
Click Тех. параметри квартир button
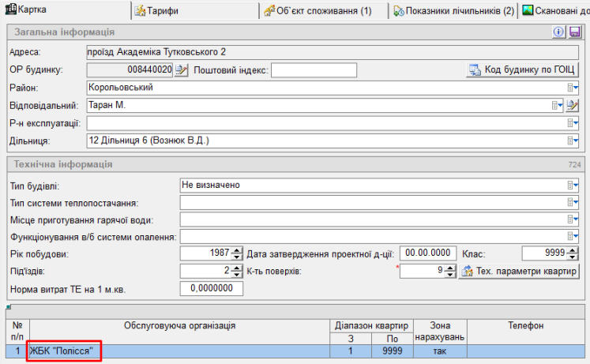(520, 272)
